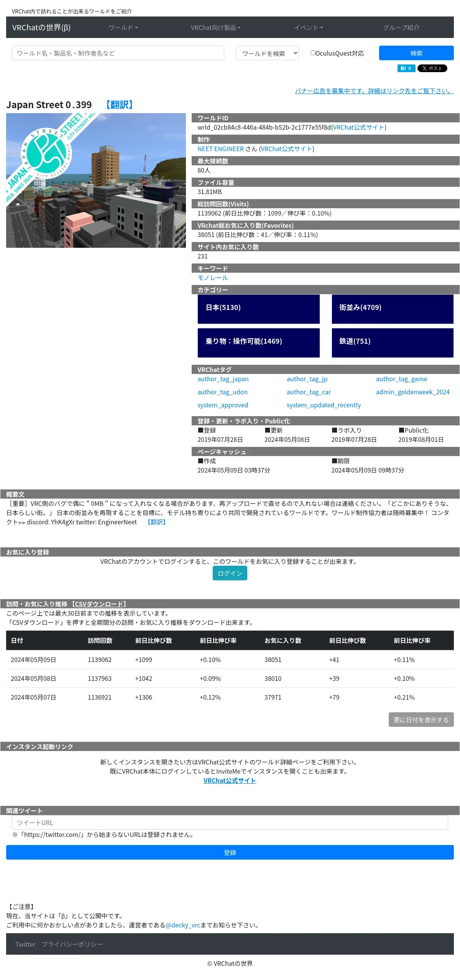Click the author_tag_jp tag
460x980 pixels.
coord(307,379)
